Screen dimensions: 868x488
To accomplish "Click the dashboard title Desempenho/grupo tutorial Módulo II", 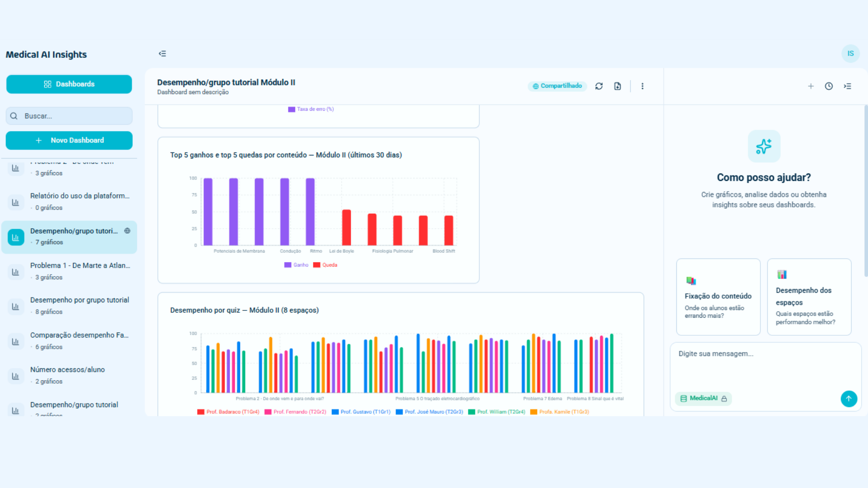I will [226, 82].
